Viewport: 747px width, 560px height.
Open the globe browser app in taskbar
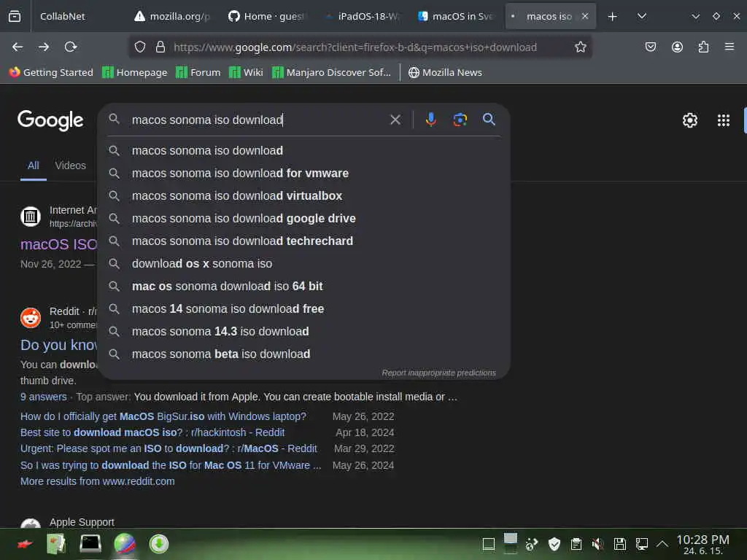pos(125,544)
